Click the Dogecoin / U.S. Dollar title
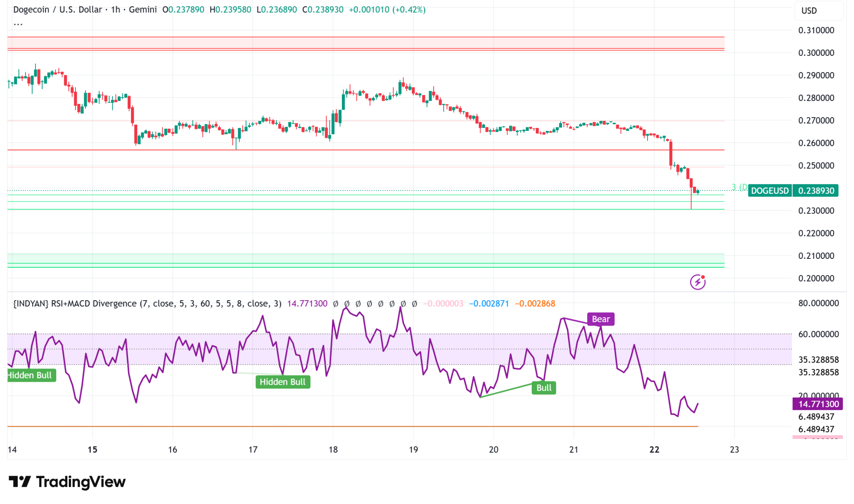Viewport: 854px width, 504px height. (x=58, y=10)
